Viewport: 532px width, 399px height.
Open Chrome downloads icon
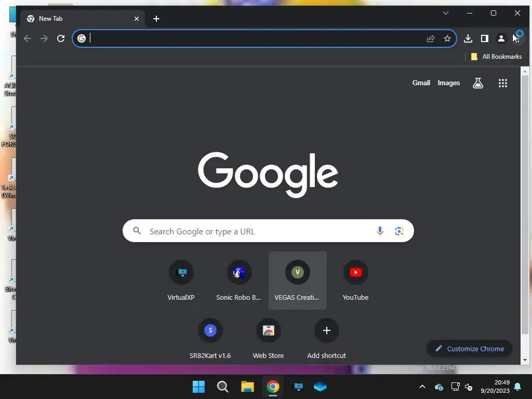[x=468, y=38]
